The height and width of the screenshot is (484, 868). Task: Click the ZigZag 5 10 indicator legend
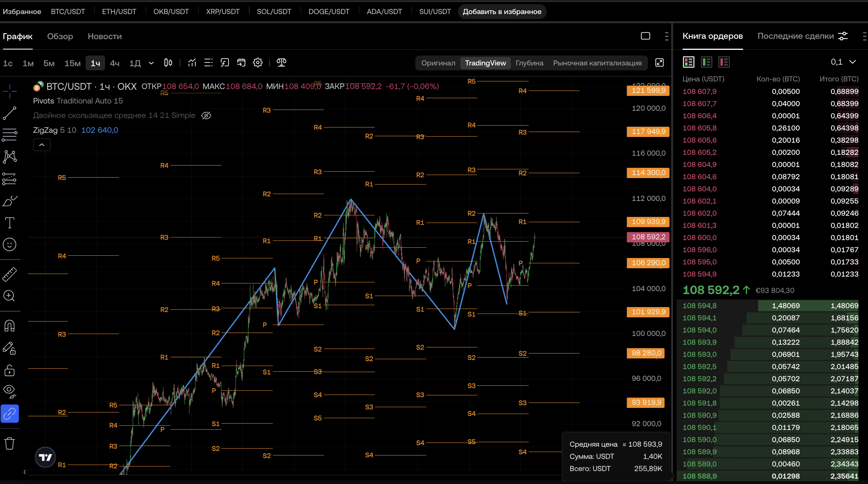click(54, 130)
